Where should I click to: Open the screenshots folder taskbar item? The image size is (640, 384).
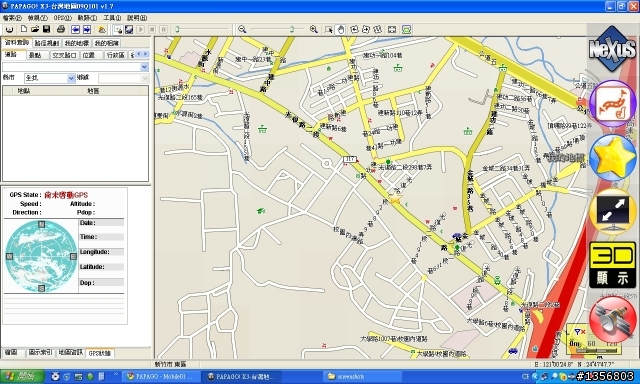[363, 376]
